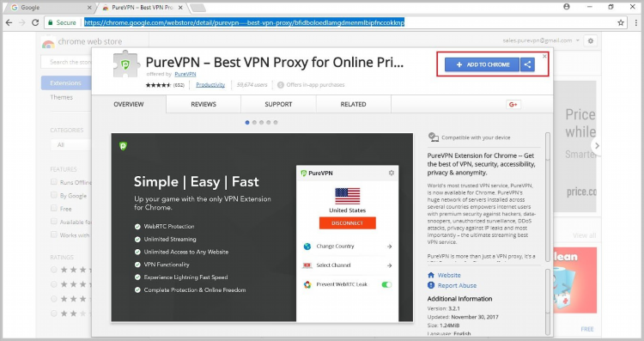The width and height of the screenshot is (644, 341).
Task: Click the Google+ share button
Action: click(x=513, y=104)
